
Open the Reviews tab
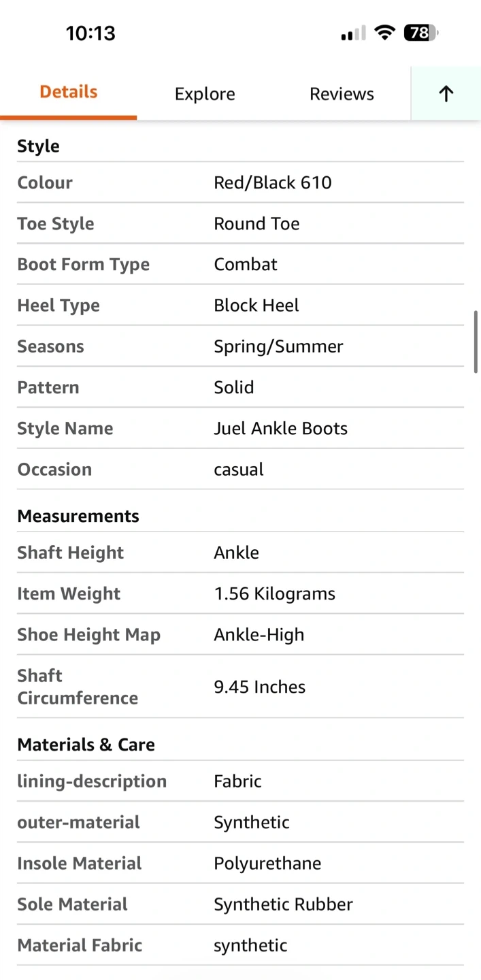pos(342,94)
